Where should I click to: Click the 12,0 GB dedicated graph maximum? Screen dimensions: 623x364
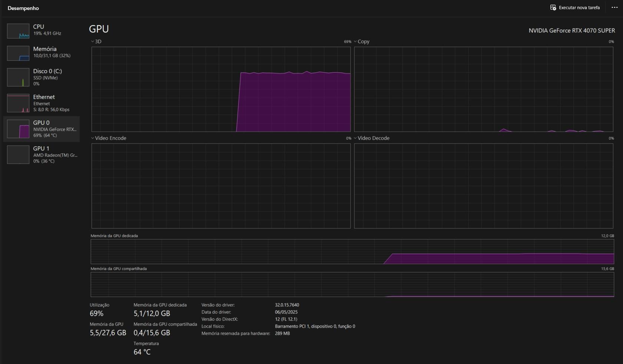point(607,236)
